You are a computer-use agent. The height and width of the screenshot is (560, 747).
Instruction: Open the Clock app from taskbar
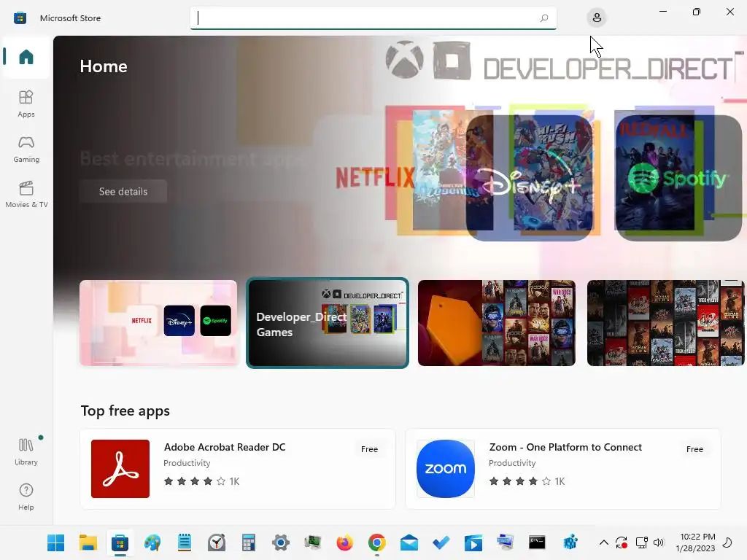(217, 542)
